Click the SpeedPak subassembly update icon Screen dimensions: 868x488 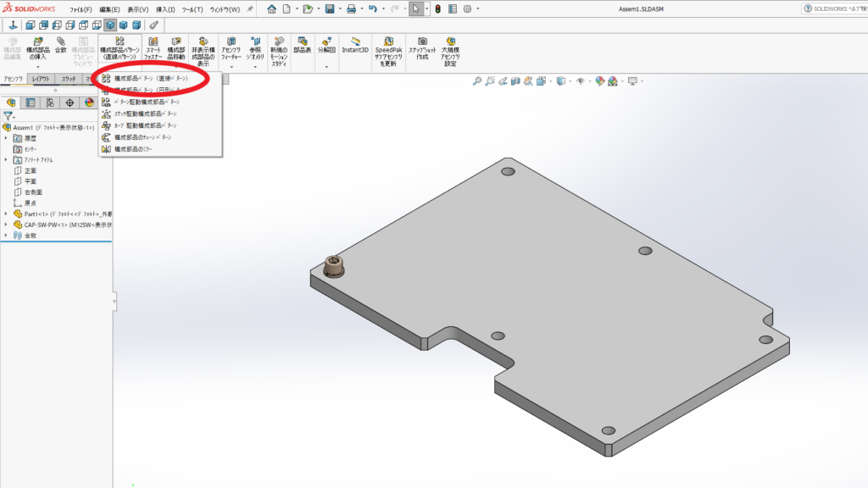tap(388, 46)
